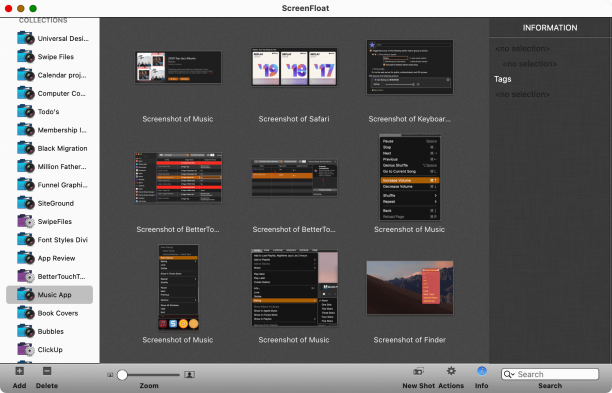This screenshot has width=612, height=393.
Task: Adjust the Zoom slider knob
Action: [x=122, y=375]
